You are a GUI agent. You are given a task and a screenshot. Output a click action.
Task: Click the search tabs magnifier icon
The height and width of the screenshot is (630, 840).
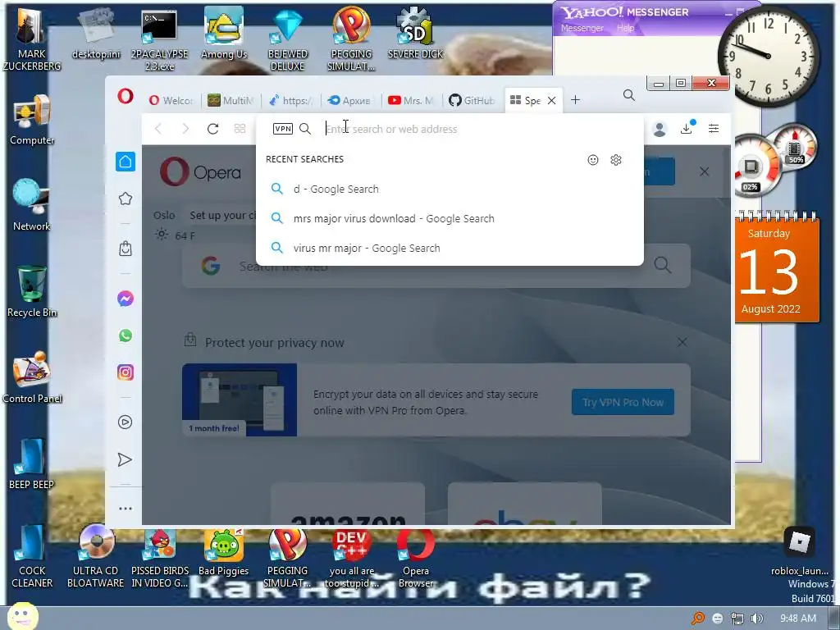(629, 95)
